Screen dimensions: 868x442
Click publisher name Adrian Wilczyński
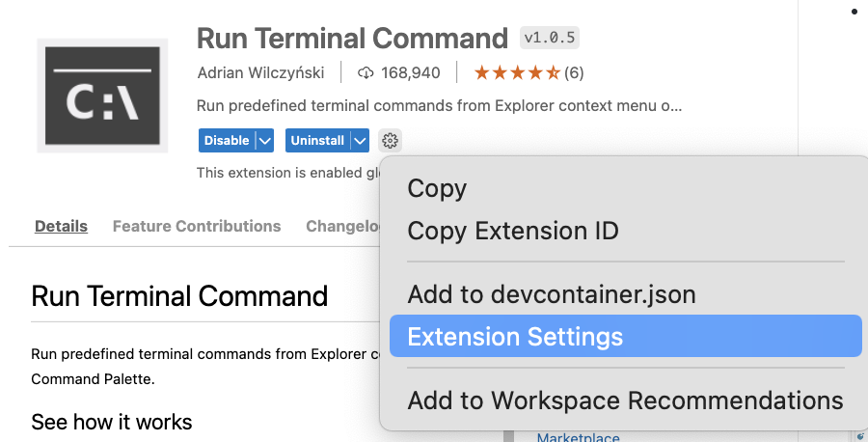[260, 72]
